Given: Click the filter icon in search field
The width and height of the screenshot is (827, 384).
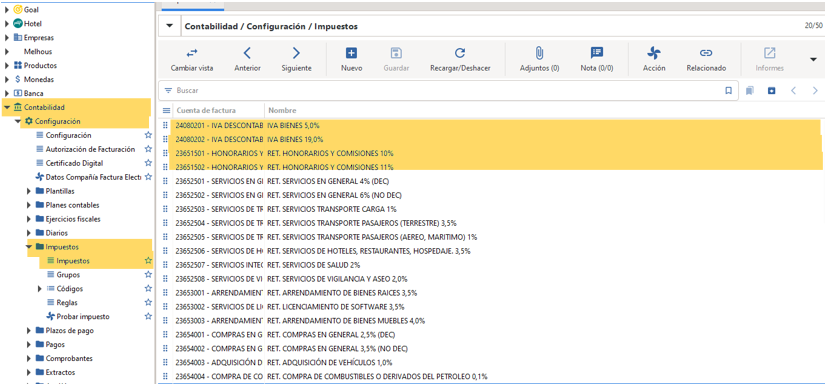Looking at the screenshot, I should (x=168, y=91).
